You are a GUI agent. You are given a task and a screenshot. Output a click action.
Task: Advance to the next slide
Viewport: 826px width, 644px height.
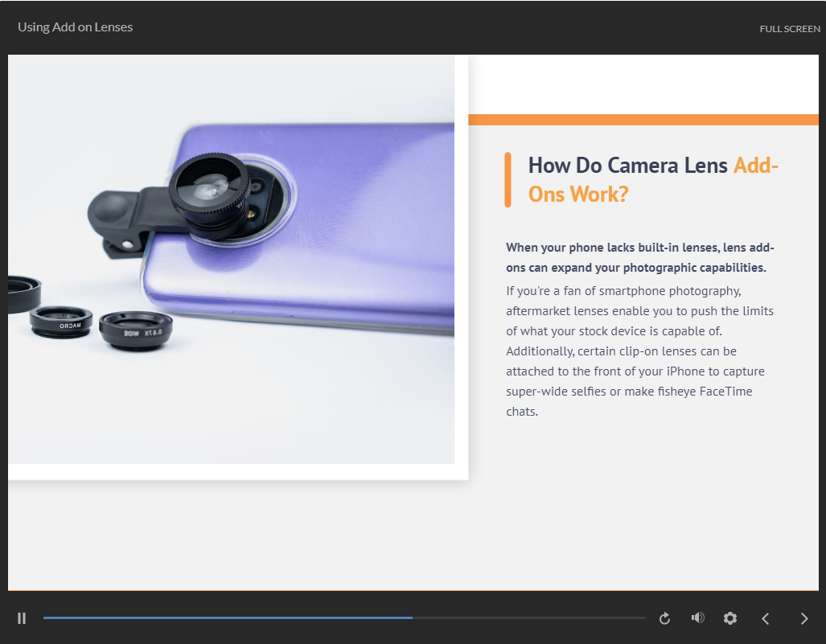[x=804, y=618]
